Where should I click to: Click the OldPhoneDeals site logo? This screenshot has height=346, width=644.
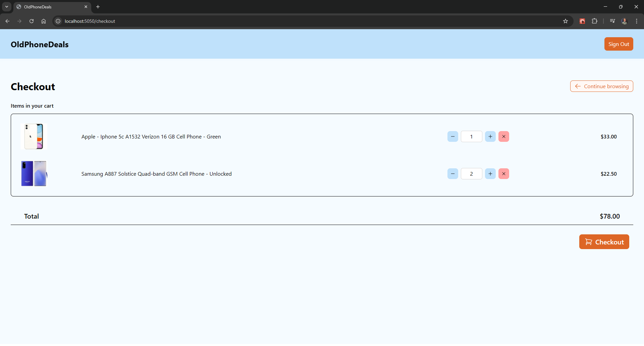click(x=39, y=44)
